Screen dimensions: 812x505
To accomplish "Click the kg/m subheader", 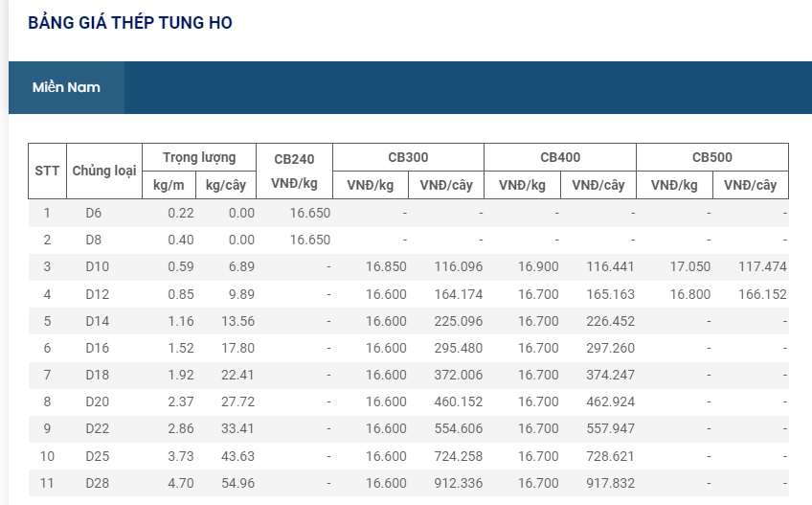I will point(169,185).
